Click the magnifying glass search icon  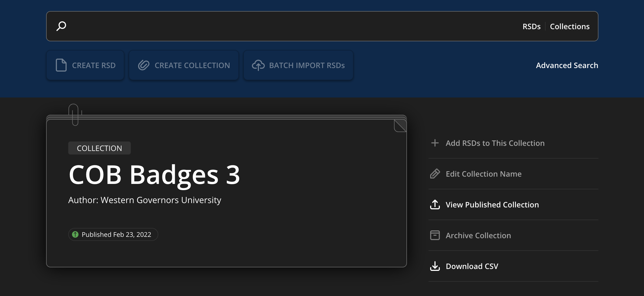(x=61, y=26)
